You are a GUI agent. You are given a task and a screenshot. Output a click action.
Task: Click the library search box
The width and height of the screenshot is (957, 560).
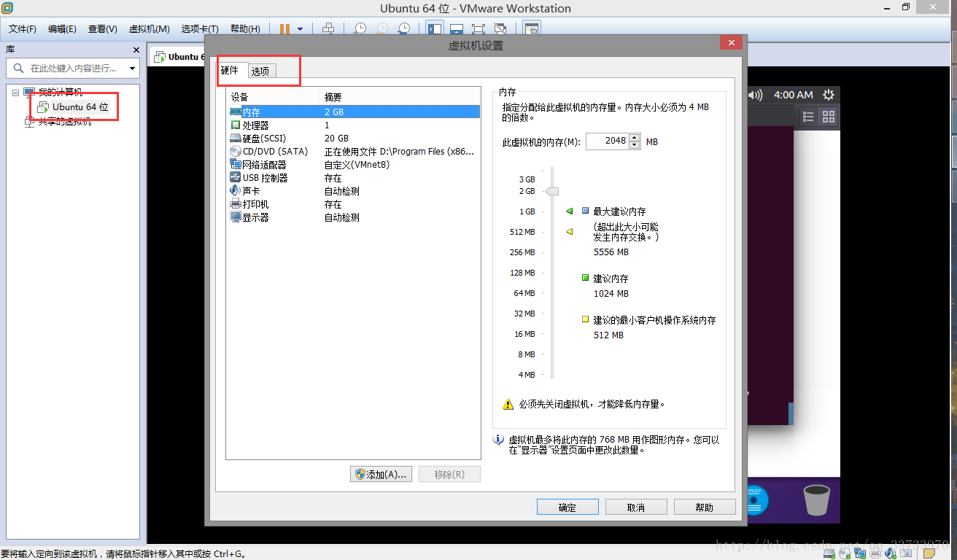coord(71,69)
